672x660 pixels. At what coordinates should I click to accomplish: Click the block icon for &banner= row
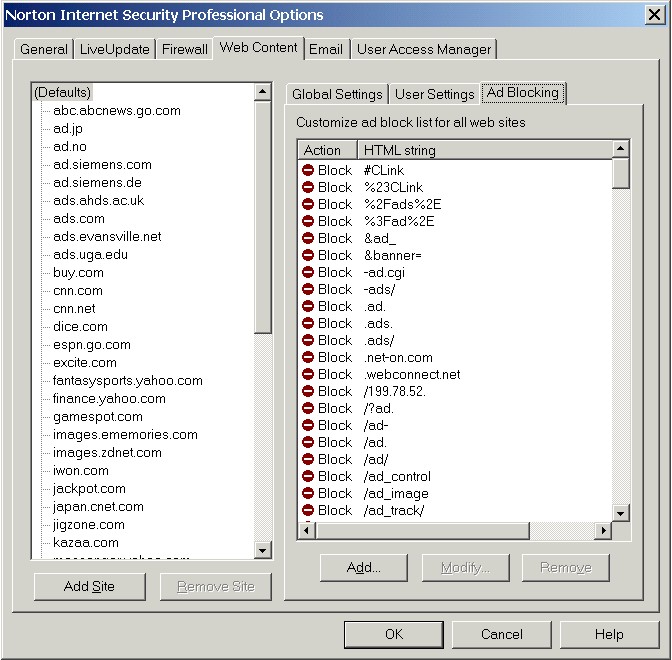tap(308, 255)
